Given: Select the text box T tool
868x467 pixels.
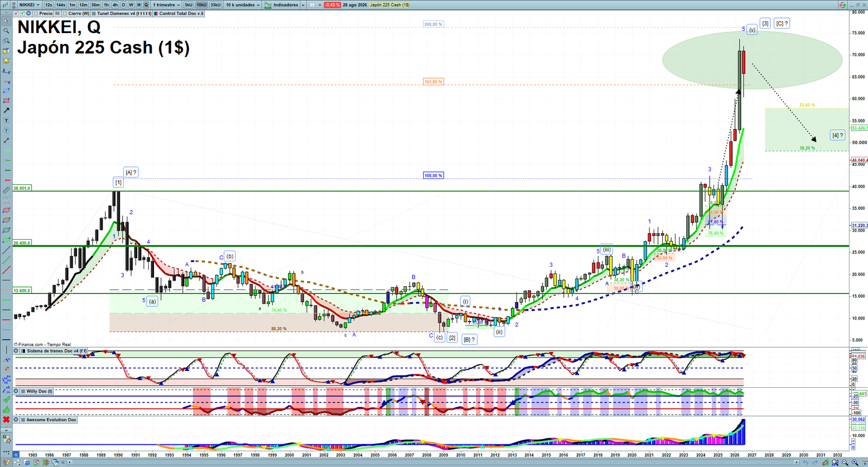Looking at the screenshot, I should pyautogui.click(x=6, y=120).
